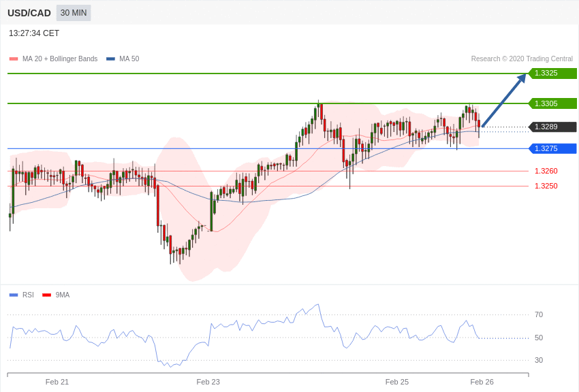This screenshot has height=392, width=579.
Task: Click the 9MA legend label
Action: click(x=63, y=295)
